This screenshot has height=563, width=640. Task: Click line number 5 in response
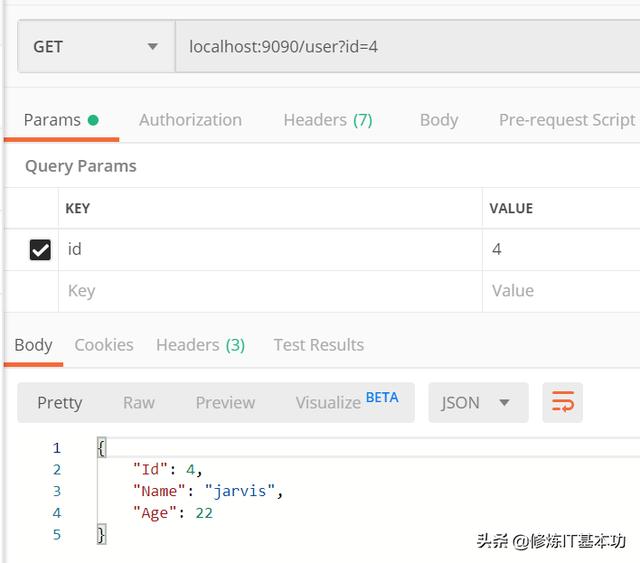57,534
